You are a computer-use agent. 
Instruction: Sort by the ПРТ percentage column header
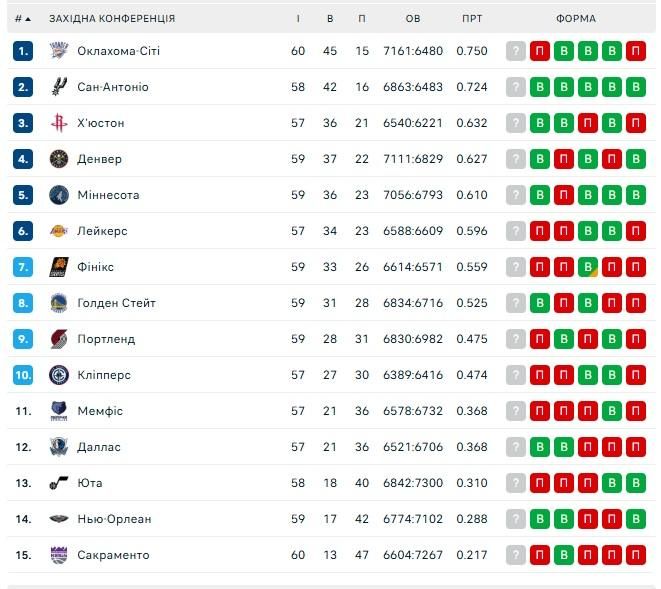coord(472,19)
